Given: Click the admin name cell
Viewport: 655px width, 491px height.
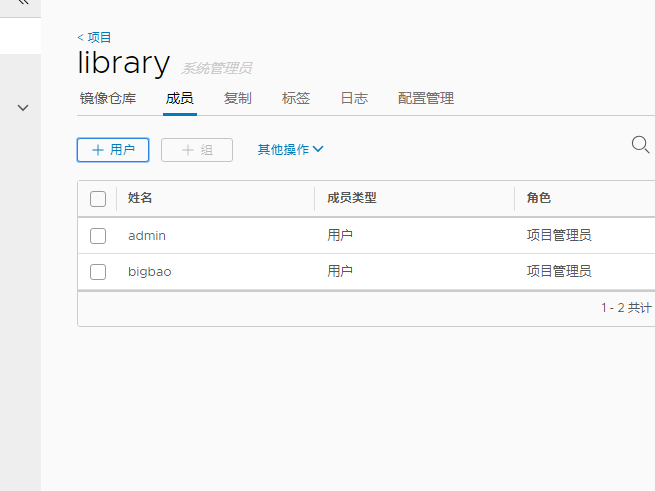Looking at the screenshot, I should click(x=147, y=236).
